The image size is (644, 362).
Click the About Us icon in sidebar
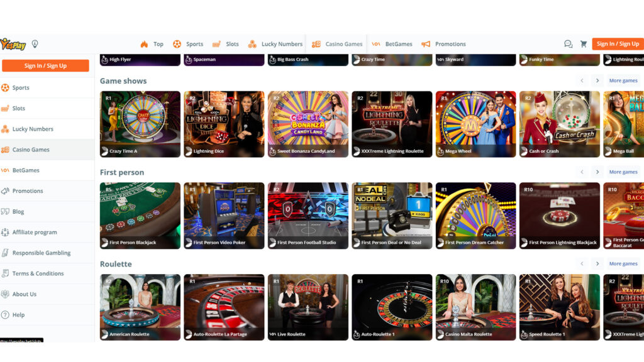(5, 294)
